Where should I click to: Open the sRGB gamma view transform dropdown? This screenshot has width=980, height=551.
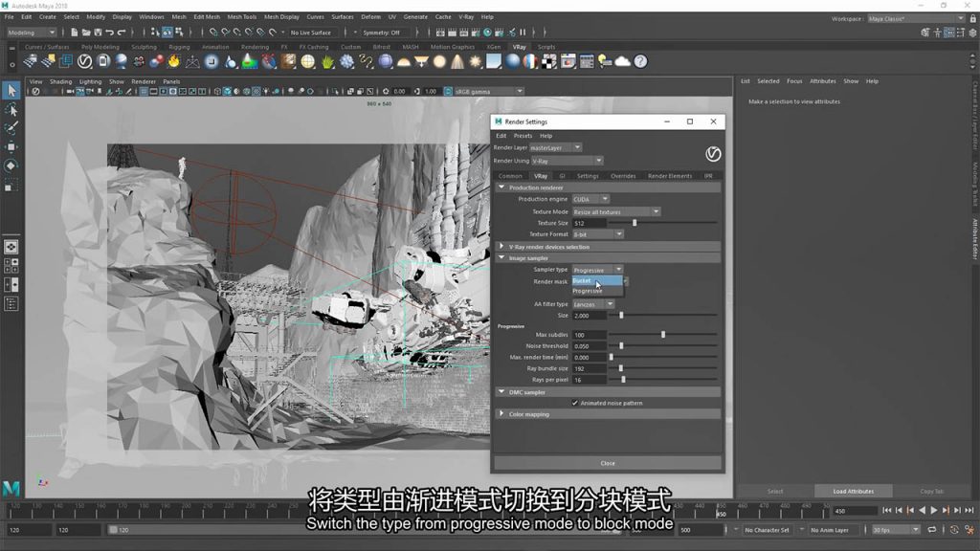click(489, 91)
